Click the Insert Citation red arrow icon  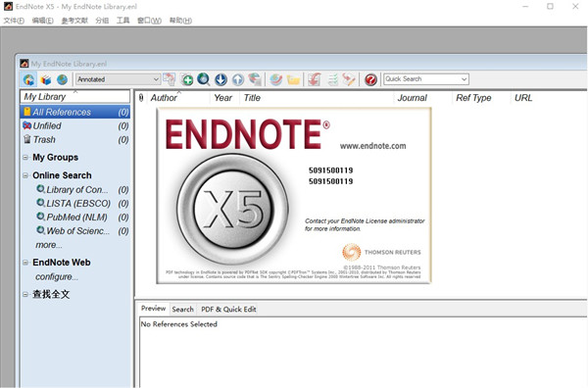[x=315, y=79]
